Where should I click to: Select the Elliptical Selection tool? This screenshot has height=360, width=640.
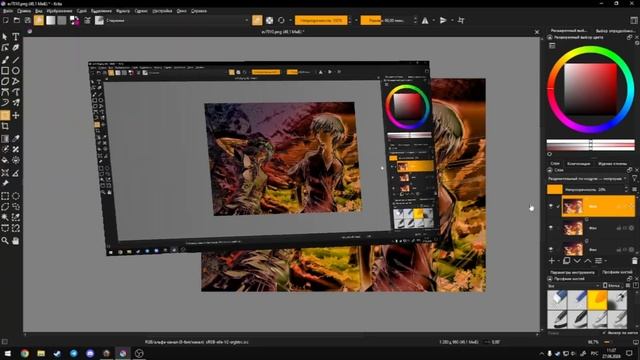click(x=16, y=196)
